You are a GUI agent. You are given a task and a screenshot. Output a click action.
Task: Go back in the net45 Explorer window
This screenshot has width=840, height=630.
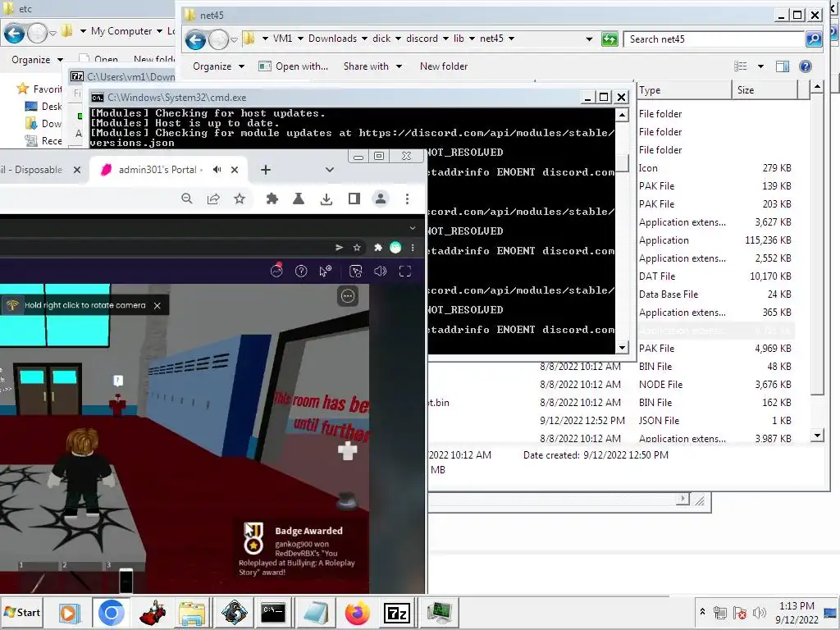[x=195, y=39]
